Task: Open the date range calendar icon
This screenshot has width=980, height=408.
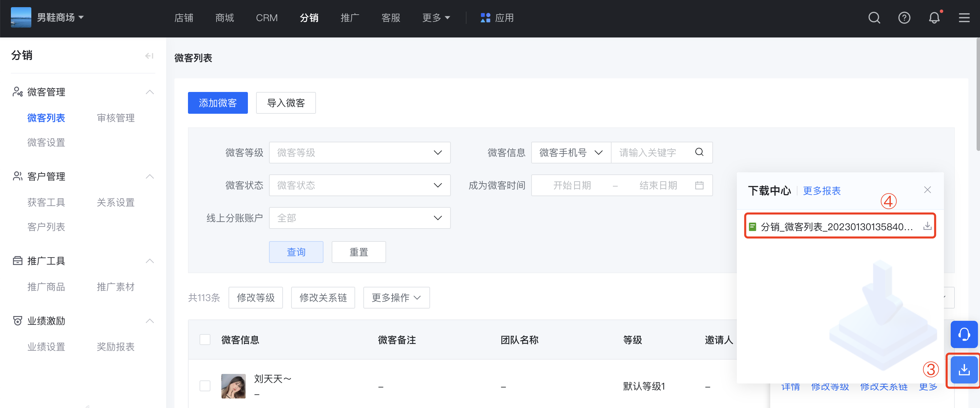Action: (x=699, y=185)
